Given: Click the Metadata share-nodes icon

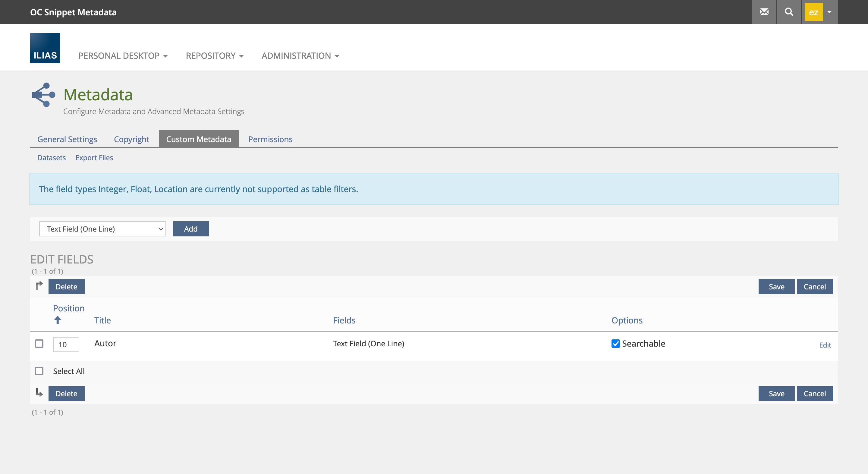Looking at the screenshot, I should (43, 95).
